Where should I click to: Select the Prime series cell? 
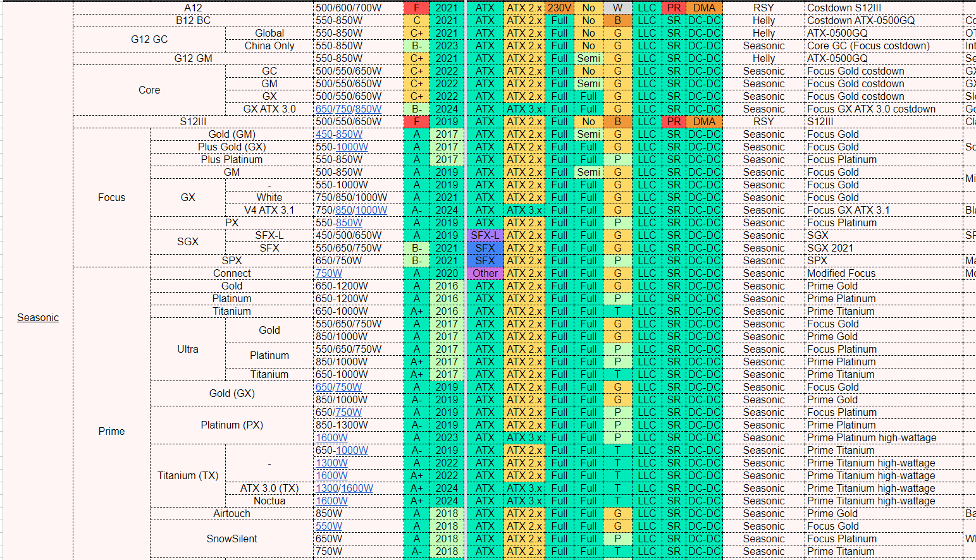111,431
